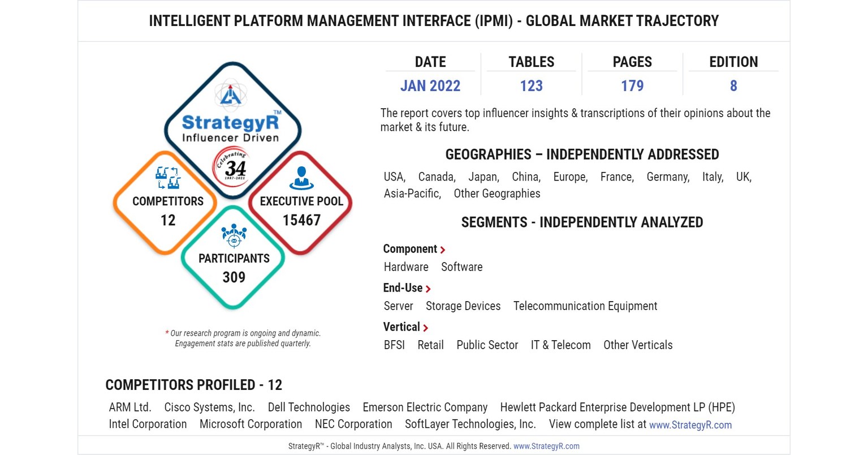Select Dell Technologies competitor name
This screenshot has width=868, height=455.
coord(309,407)
